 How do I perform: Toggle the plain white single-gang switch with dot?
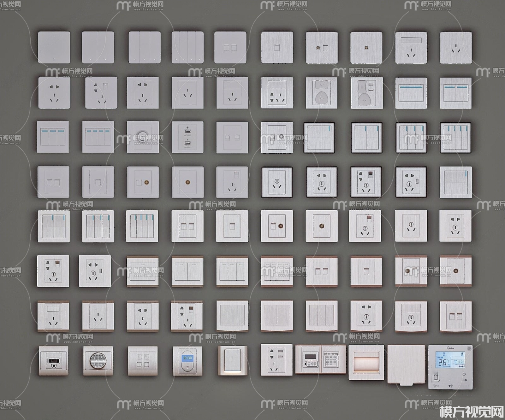[x=54, y=47]
